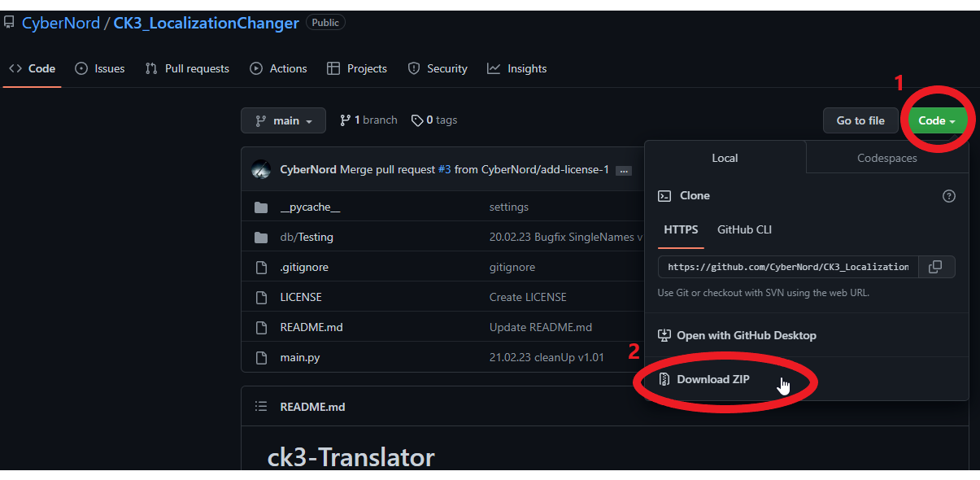Click the clone URL text field
The width and height of the screenshot is (980, 480).
[x=788, y=267]
